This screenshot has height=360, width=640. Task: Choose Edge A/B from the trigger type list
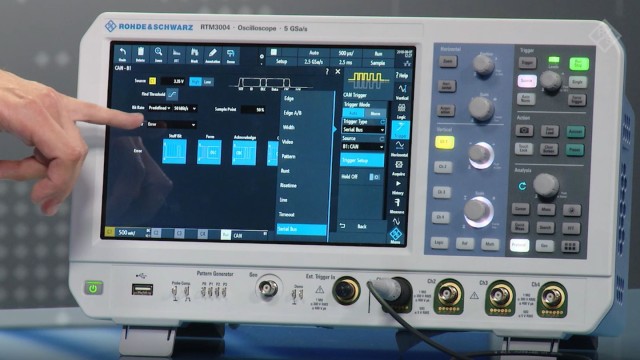point(293,113)
